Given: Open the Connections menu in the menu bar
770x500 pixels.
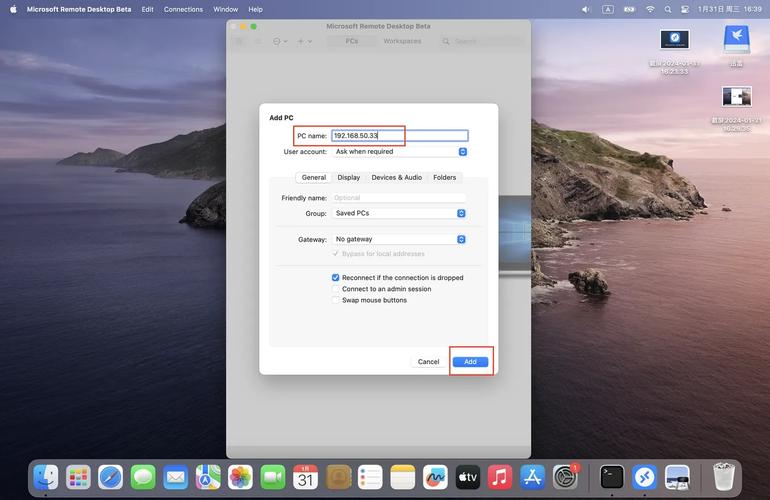Looking at the screenshot, I should click(183, 9).
